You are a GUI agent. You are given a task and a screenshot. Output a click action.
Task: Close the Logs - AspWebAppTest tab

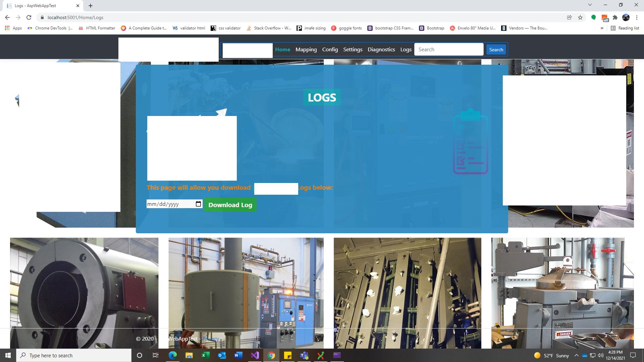[x=78, y=5]
